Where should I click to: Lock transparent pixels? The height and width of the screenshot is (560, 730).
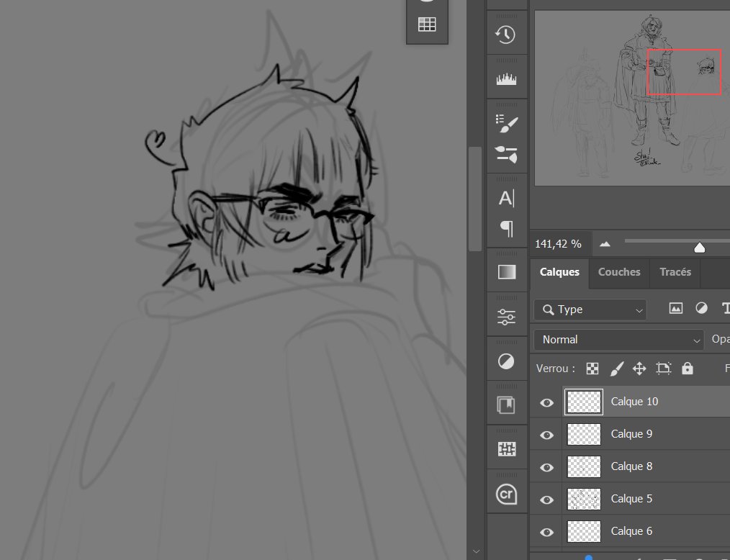click(x=592, y=369)
